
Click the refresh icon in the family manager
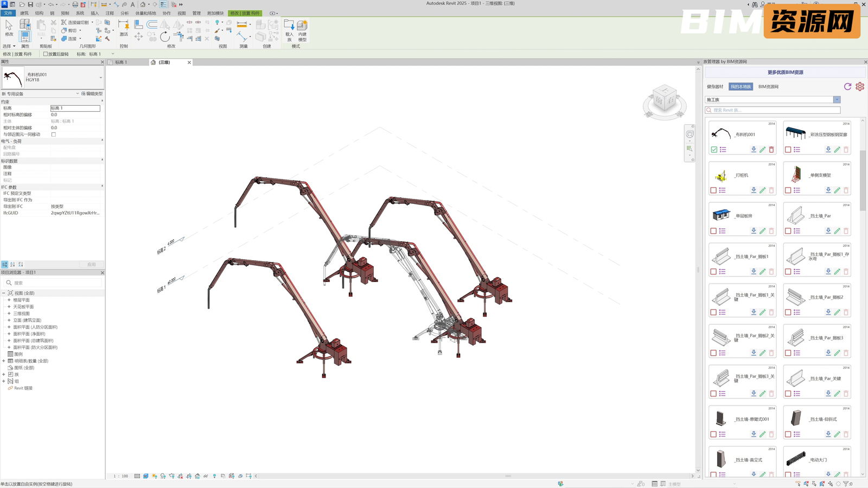pyautogui.click(x=847, y=86)
